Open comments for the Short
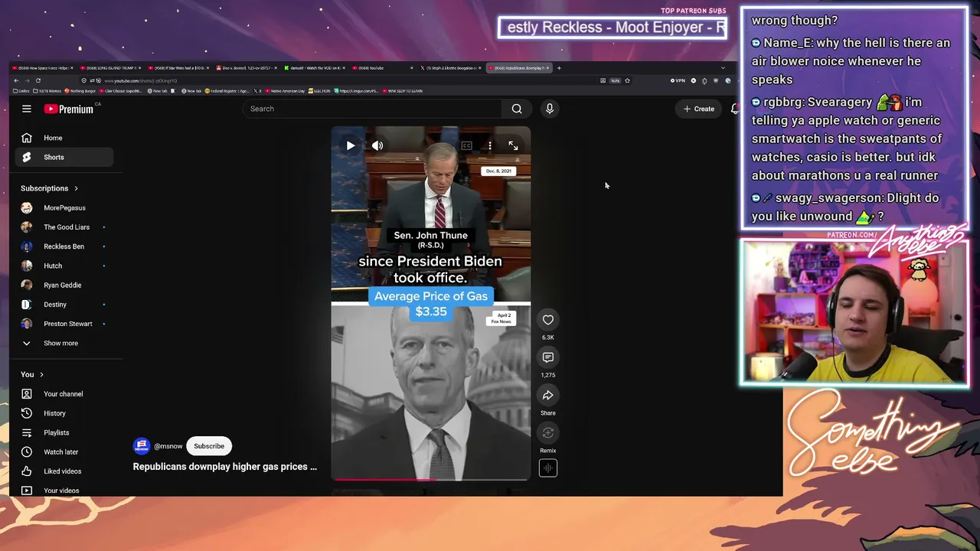 (x=548, y=357)
